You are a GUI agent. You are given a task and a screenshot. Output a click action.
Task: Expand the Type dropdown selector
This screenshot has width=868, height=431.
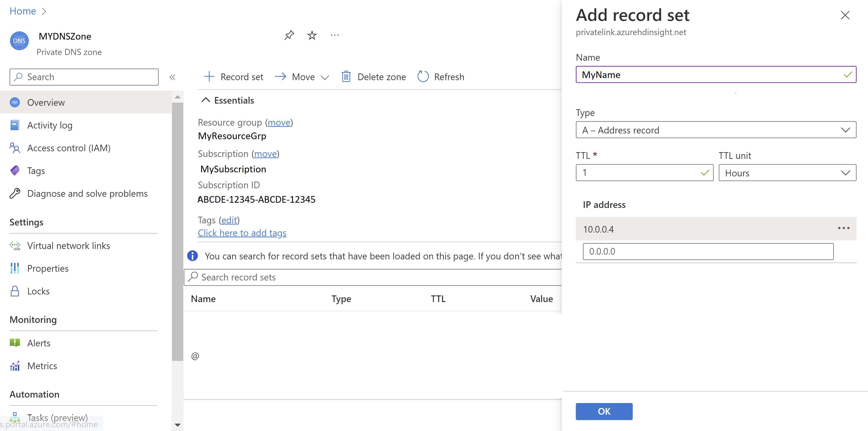tap(846, 130)
